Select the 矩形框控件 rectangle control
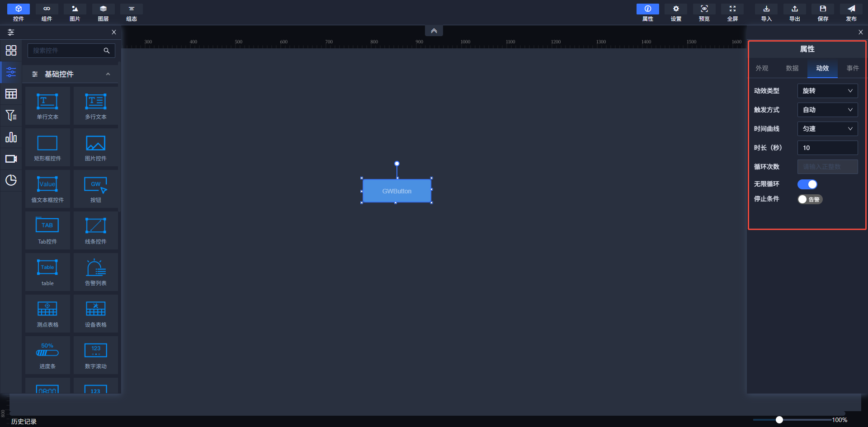The width and height of the screenshot is (868, 427). 47,147
